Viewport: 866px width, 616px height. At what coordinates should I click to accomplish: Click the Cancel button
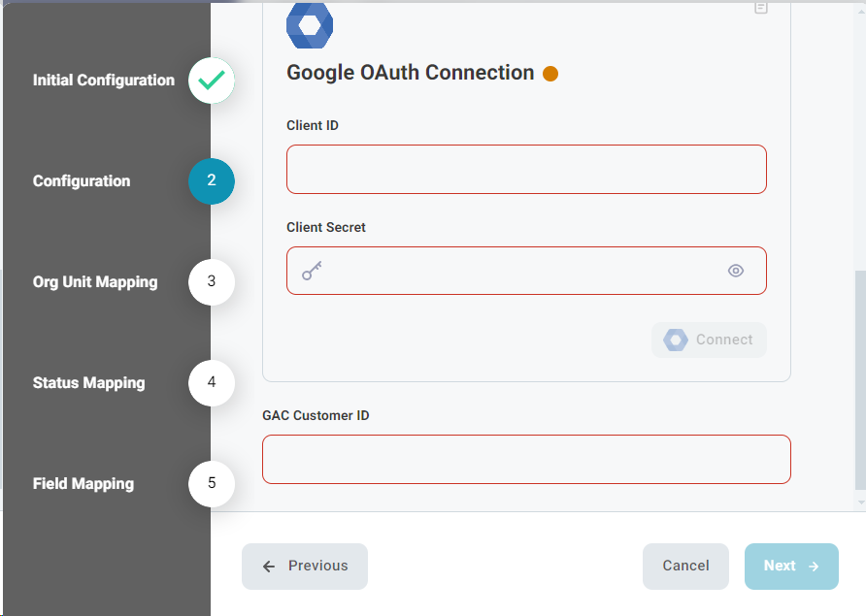tap(685, 567)
